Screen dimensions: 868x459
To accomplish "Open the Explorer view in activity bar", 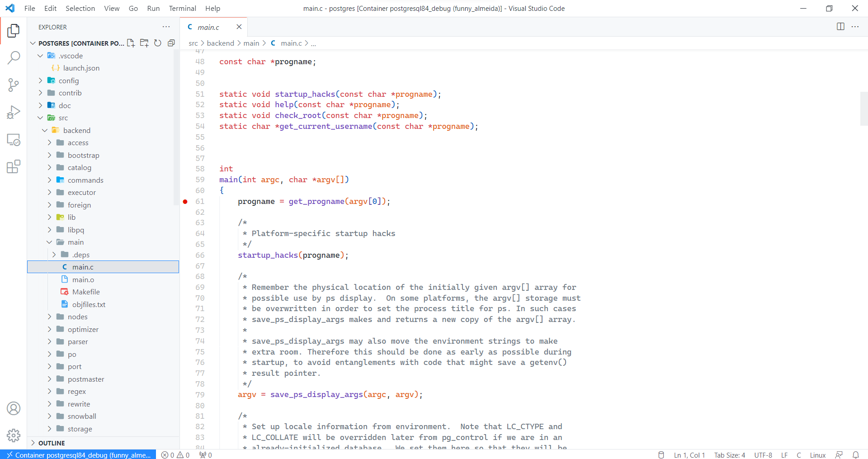I will coord(14,31).
